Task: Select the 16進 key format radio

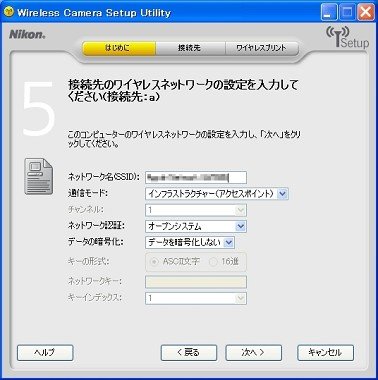Action: pyautogui.click(x=213, y=262)
